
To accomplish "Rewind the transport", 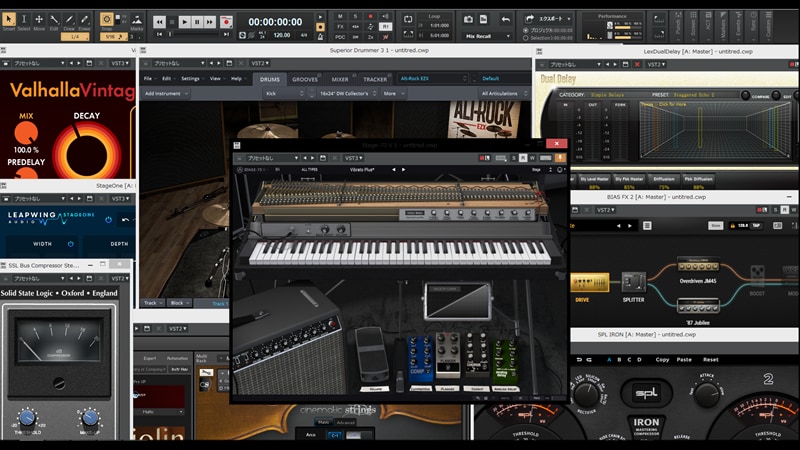I will coord(159,22).
